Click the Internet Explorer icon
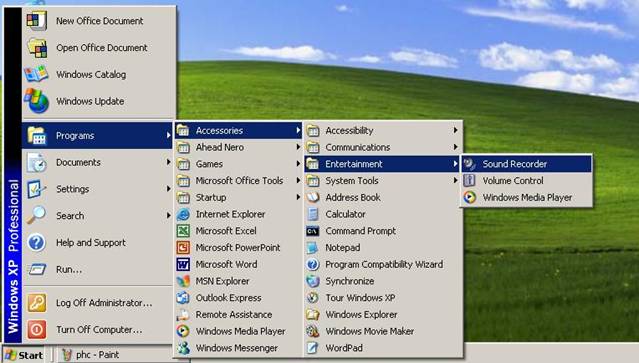The height and width of the screenshot is (363, 639). coord(183,214)
